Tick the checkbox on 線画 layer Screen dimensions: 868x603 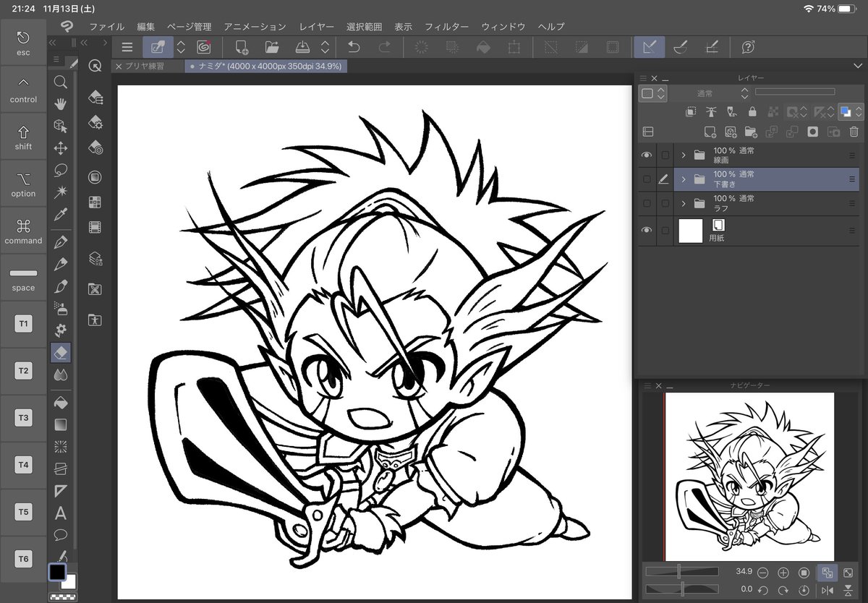665,155
